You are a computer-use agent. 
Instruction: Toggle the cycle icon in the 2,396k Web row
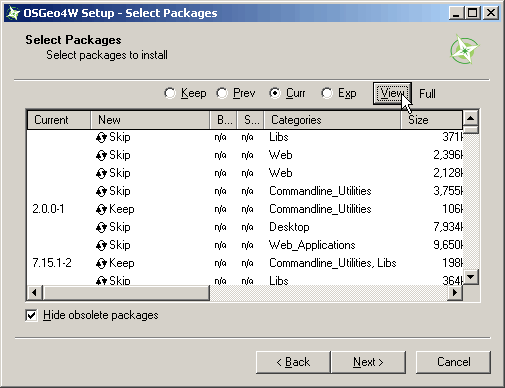pos(101,155)
